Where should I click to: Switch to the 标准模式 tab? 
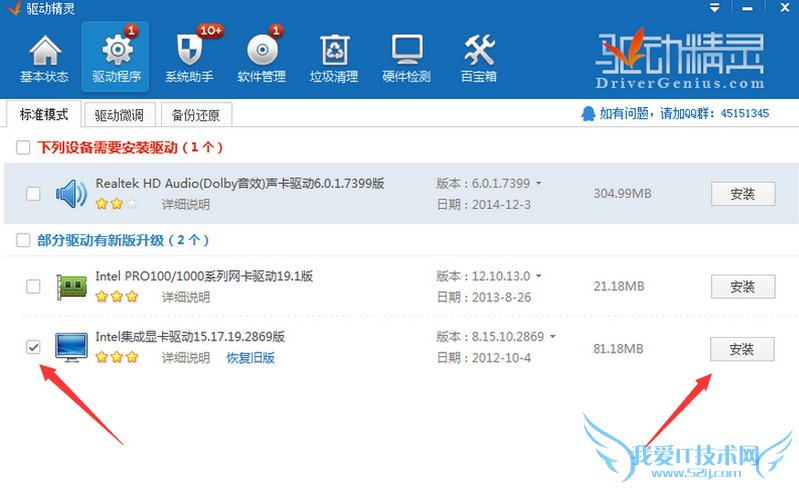pyautogui.click(x=44, y=114)
